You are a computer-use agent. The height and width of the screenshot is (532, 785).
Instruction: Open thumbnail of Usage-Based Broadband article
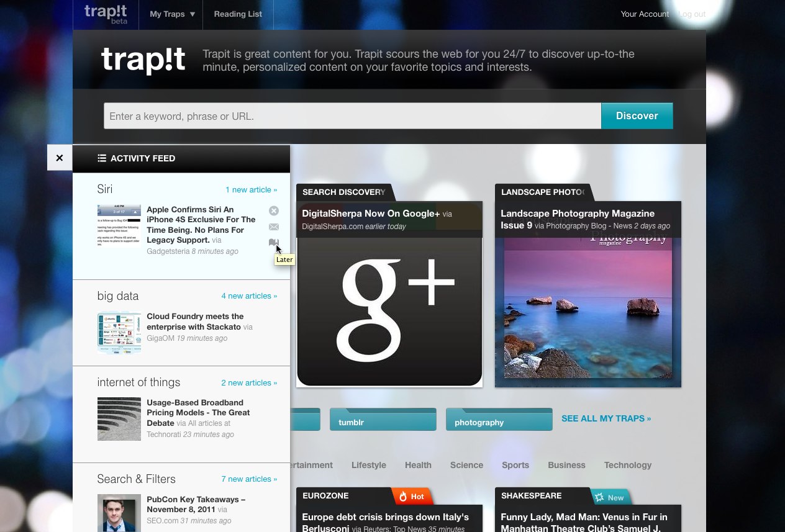[x=119, y=419]
